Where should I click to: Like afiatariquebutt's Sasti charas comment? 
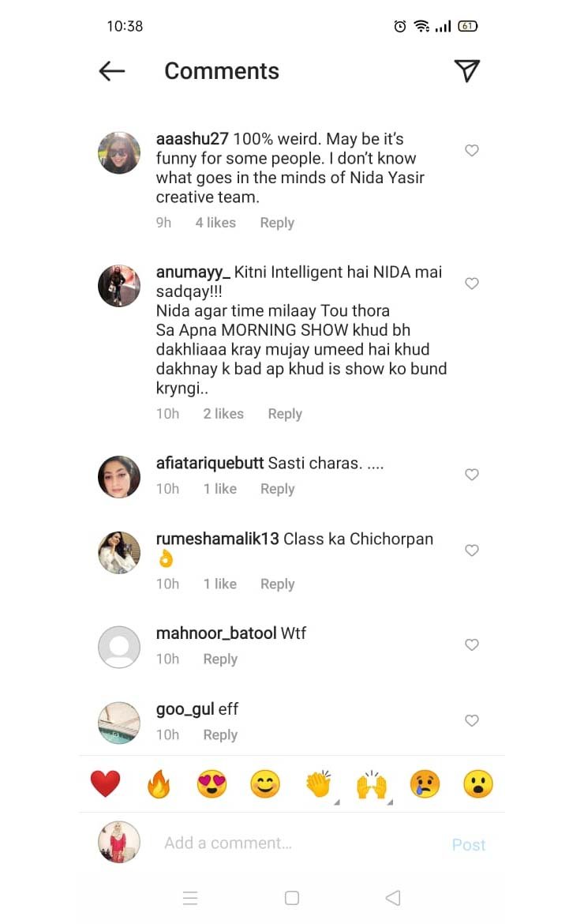(472, 475)
